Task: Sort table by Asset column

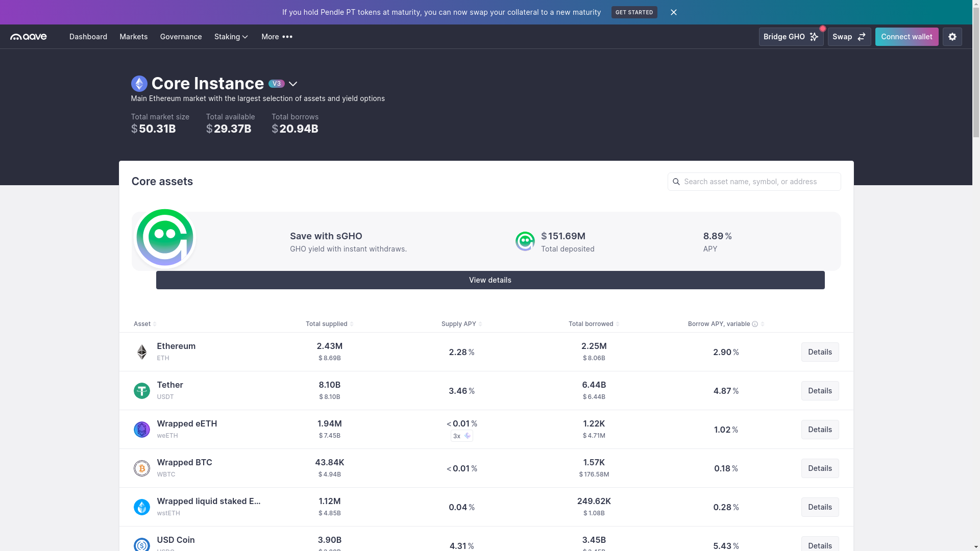Action: (x=145, y=324)
